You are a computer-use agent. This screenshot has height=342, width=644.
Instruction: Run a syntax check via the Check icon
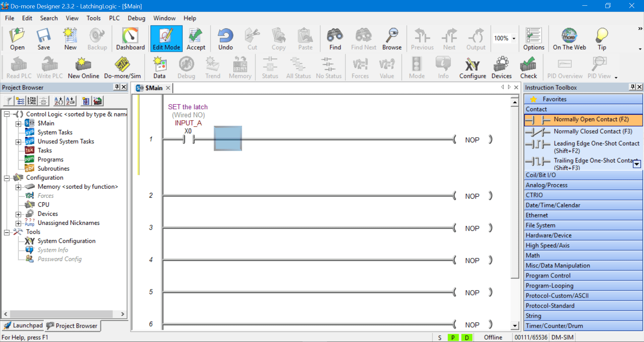click(x=528, y=66)
